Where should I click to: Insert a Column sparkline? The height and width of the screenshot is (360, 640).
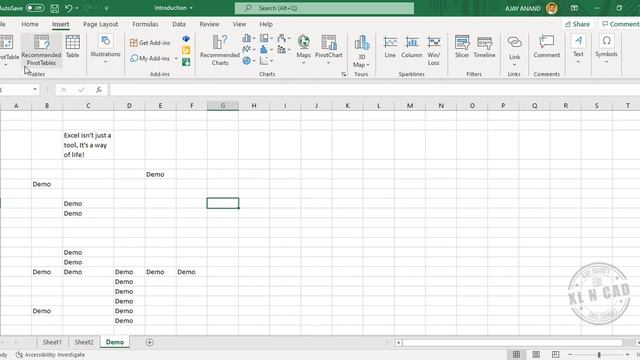pos(411,47)
